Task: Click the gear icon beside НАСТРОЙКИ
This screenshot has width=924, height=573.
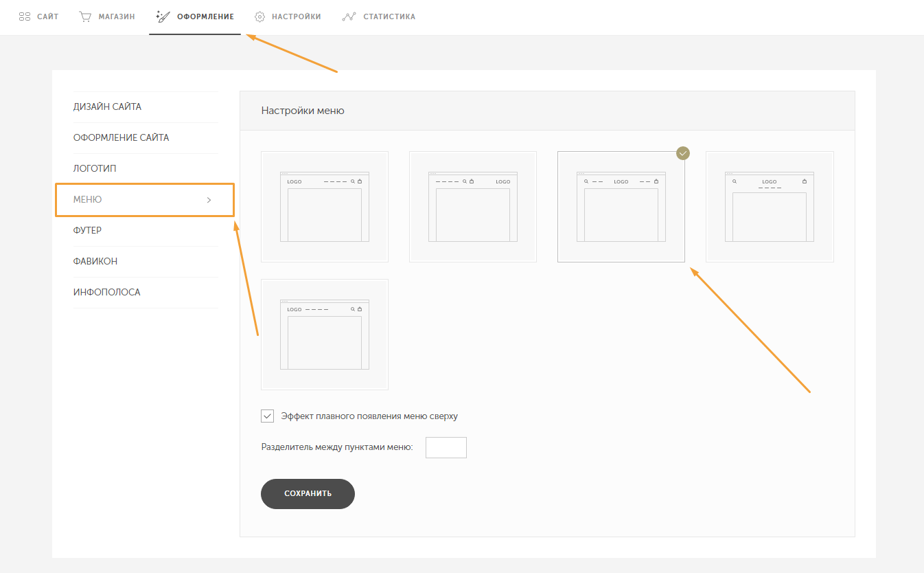Action: pyautogui.click(x=259, y=16)
